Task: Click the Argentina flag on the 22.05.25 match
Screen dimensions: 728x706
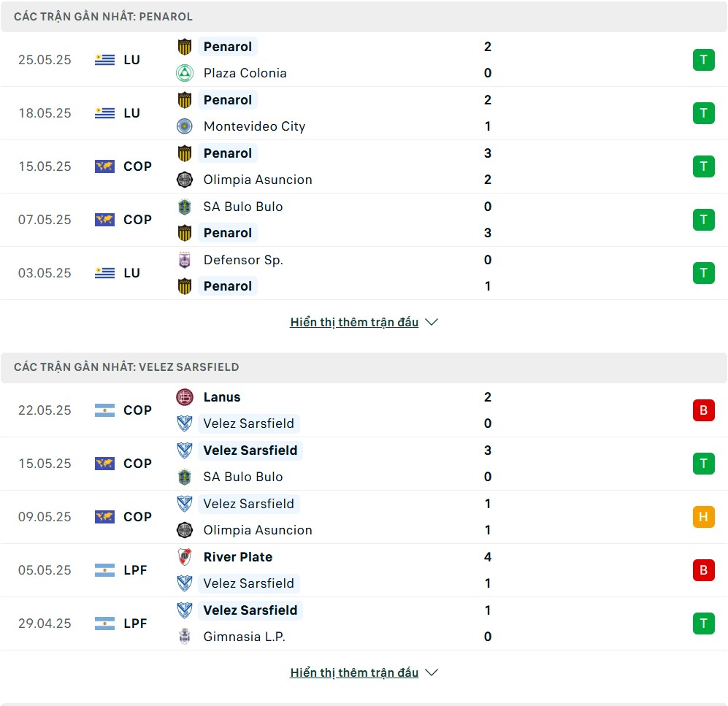Action: (105, 410)
